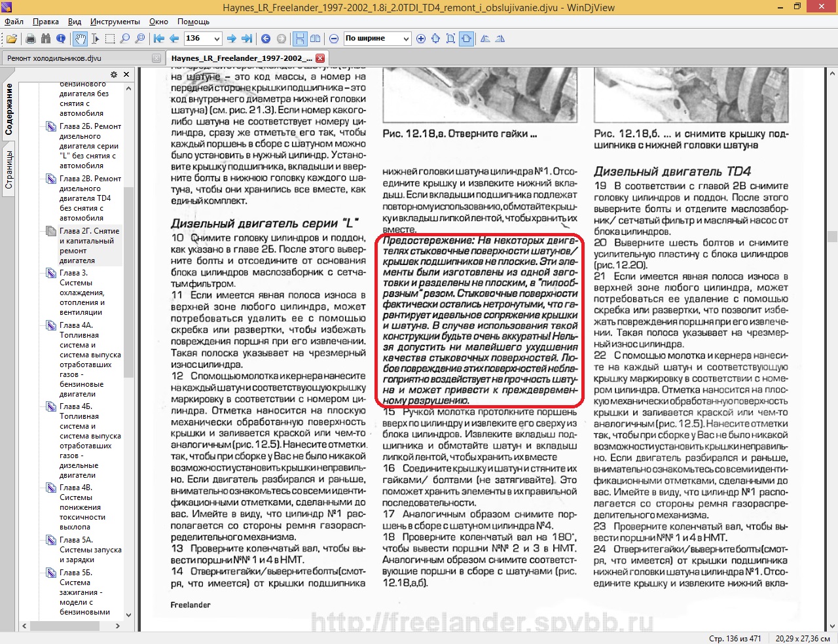The image size is (838, 644).
Task: Open contents item Глава 2Б. Ремонт дизельного двигателя
Action: (90, 146)
